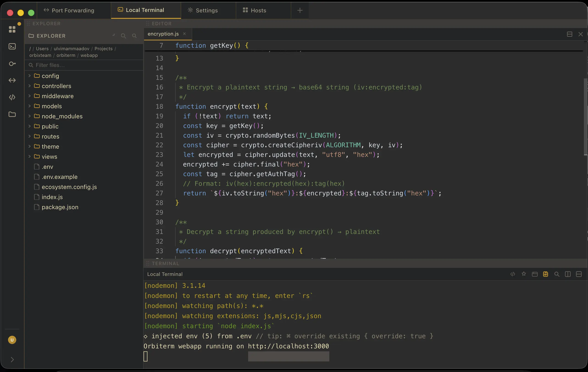
Task: Close the editor panel with X icon
Action: [581, 34]
